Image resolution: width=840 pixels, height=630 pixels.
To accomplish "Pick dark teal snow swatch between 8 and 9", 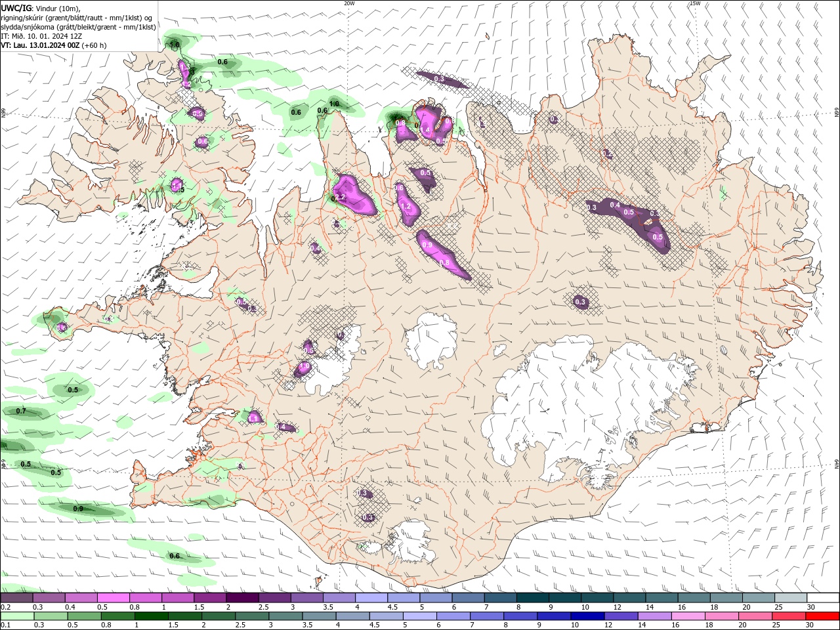I will (x=532, y=597).
